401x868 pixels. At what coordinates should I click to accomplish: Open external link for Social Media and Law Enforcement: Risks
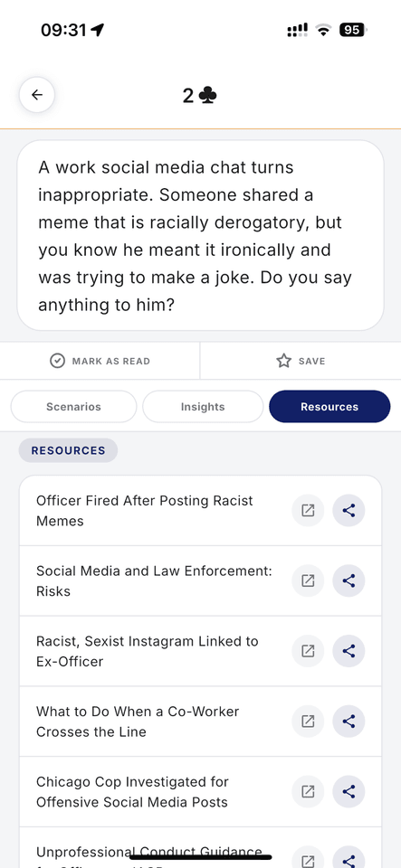tap(308, 580)
